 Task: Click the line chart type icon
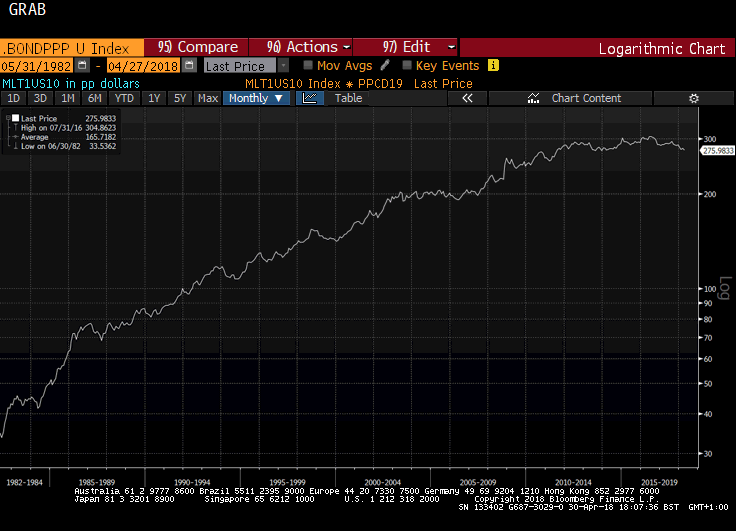coord(309,98)
